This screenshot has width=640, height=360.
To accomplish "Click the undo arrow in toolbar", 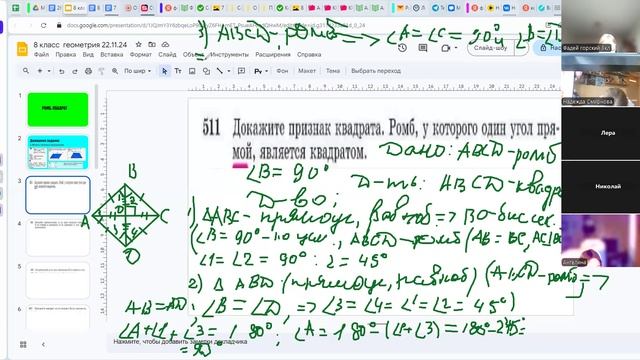I will coord(62,71).
